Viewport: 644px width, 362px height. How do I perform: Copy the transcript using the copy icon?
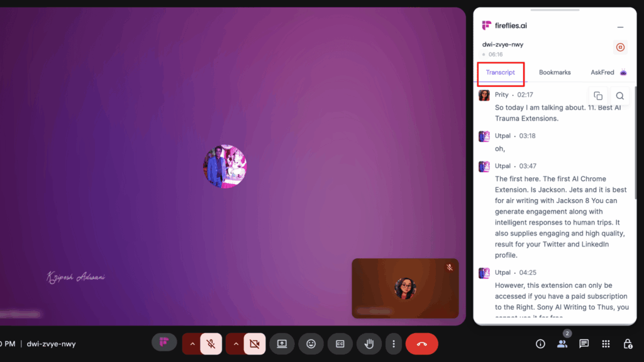598,96
